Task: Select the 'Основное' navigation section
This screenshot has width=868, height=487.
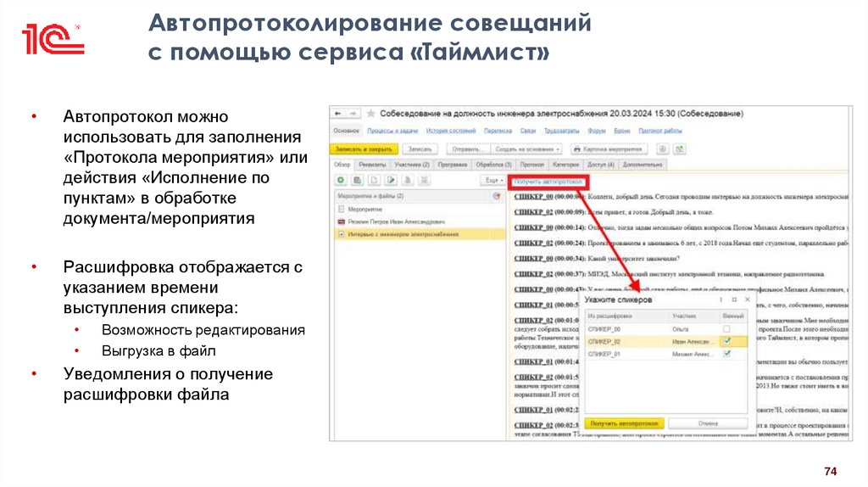Action: 347,131
